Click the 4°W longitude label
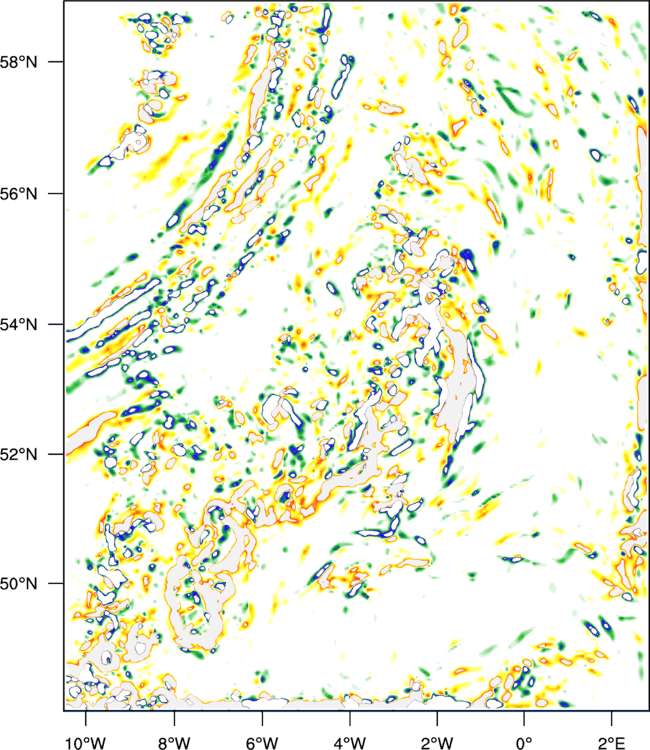This screenshot has width=650, height=750. (x=350, y=743)
